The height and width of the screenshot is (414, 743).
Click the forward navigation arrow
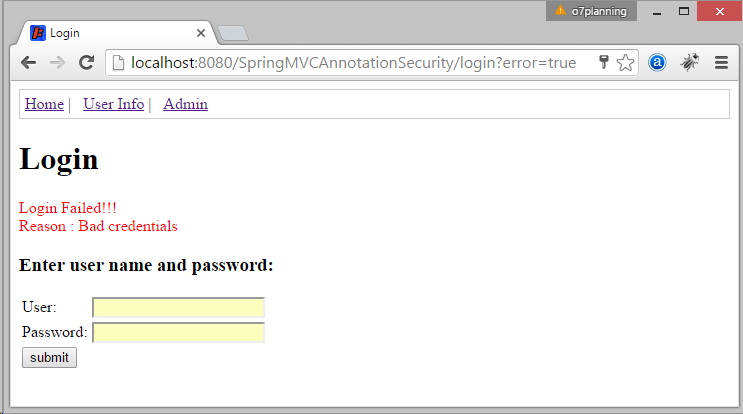tap(57, 63)
